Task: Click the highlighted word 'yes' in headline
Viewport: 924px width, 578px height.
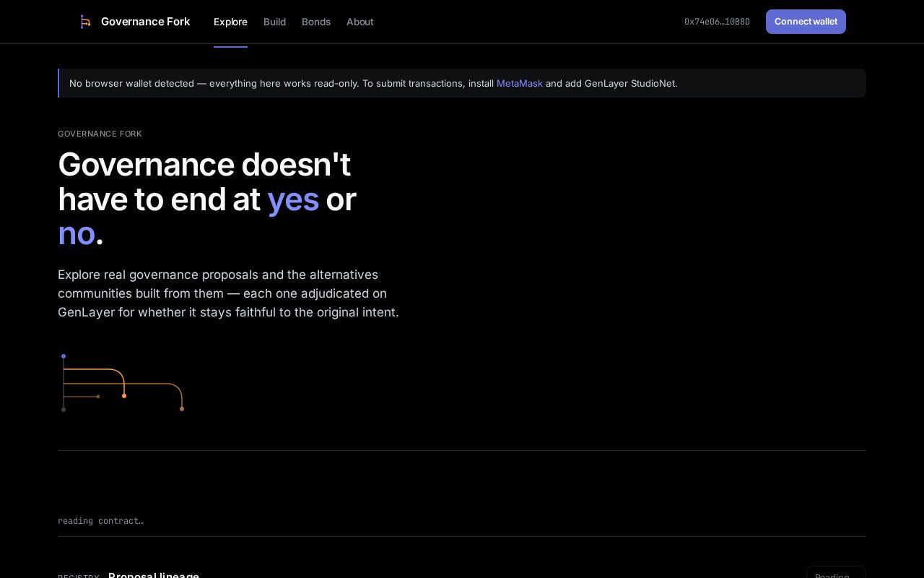Action: pyautogui.click(x=293, y=199)
